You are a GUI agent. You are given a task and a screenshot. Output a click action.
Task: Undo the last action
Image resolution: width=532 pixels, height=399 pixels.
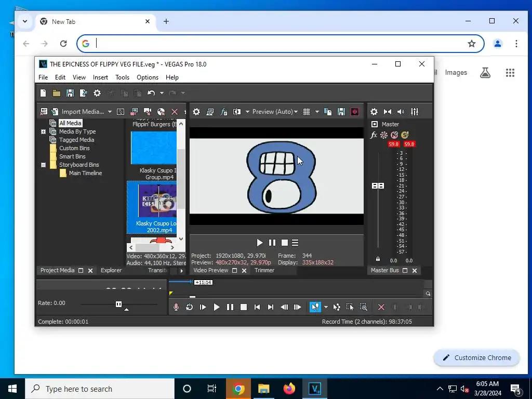(x=151, y=93)
